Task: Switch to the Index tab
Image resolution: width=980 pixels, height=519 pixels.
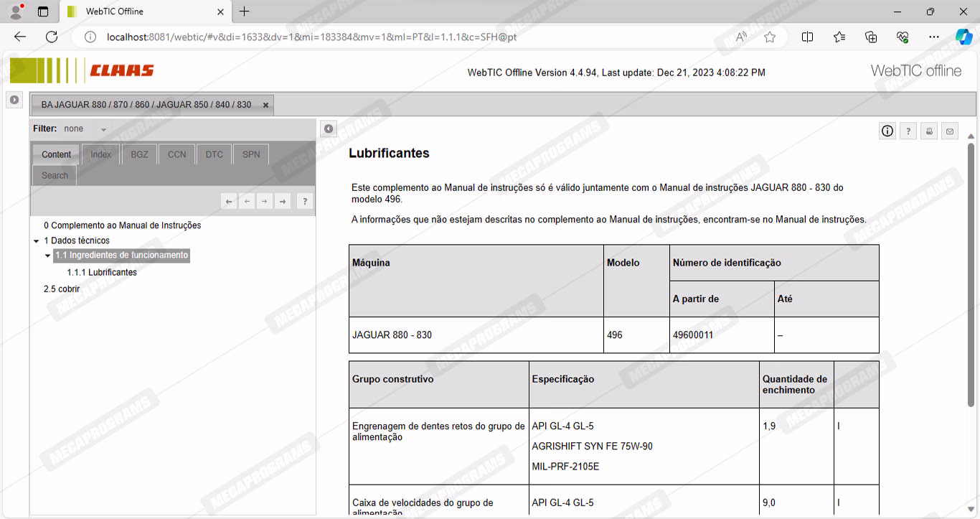Action: (x=100, y=154)
